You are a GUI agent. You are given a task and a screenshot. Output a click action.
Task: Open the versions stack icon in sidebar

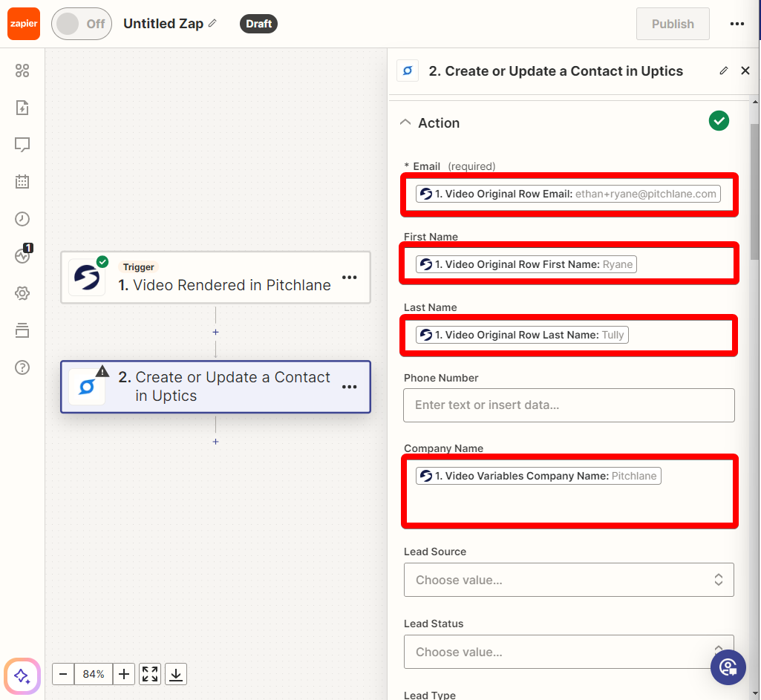pos(22,330)
